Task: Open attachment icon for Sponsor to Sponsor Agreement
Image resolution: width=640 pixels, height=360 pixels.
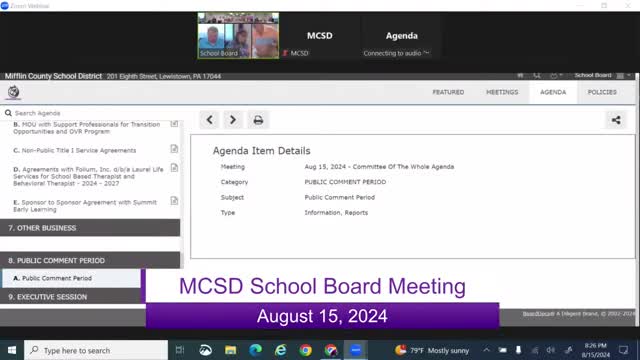Action: click(174, 201)
